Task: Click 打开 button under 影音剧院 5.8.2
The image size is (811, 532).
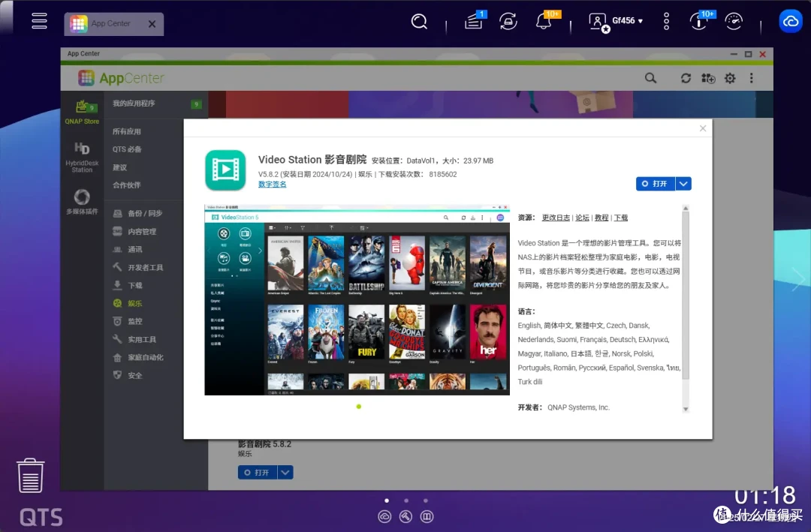Action: pos(257,473)
